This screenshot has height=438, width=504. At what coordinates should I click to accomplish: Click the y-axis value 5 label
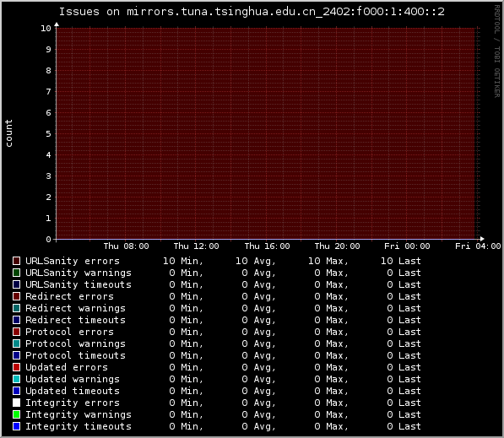(x=48, y=133)
